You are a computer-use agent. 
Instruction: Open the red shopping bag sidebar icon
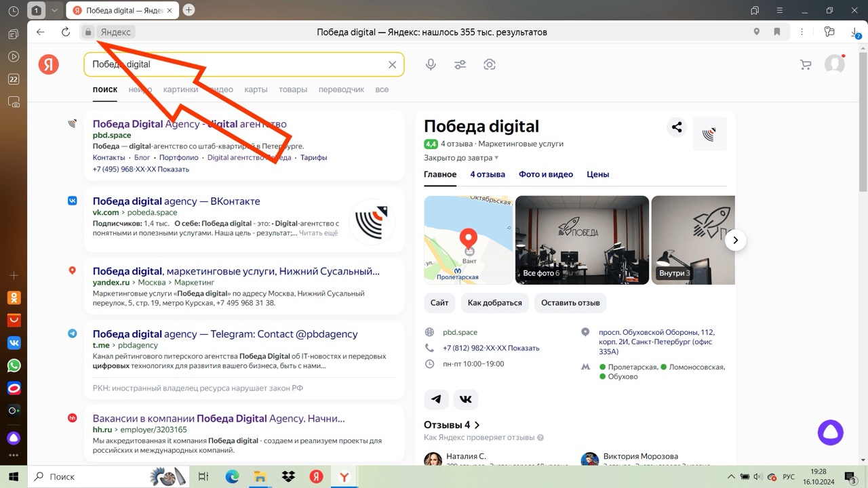point(14,320)
